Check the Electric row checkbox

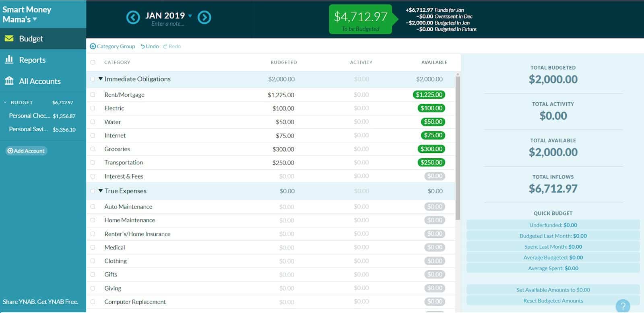coord(93,108)
